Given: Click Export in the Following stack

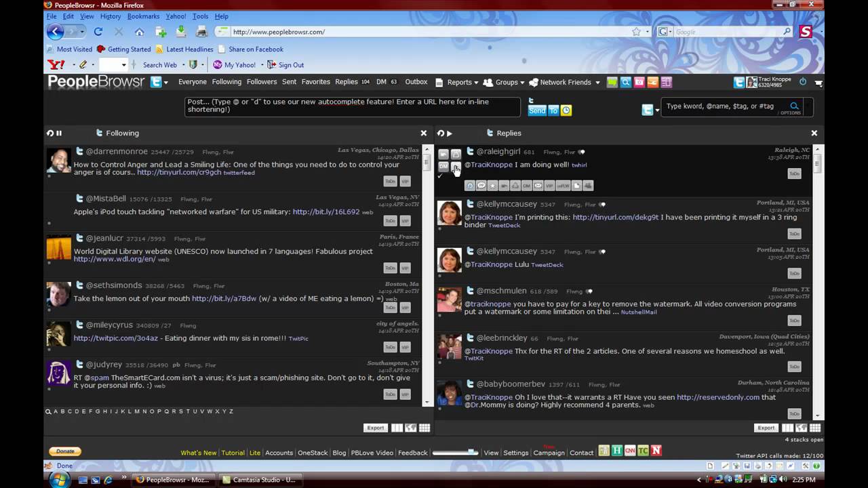Looking at the screenshot, I should 376,428.
